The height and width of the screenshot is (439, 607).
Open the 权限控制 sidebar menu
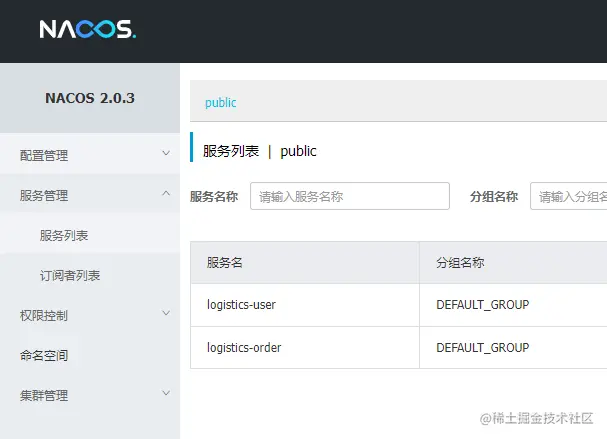pyautogui.click(x=90, y=315)
